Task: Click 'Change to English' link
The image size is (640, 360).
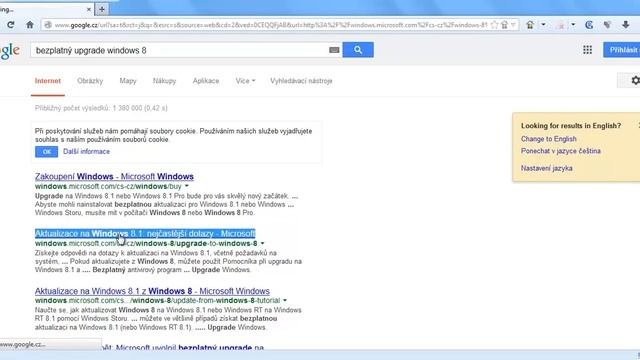Action: (x=549, y=139)
